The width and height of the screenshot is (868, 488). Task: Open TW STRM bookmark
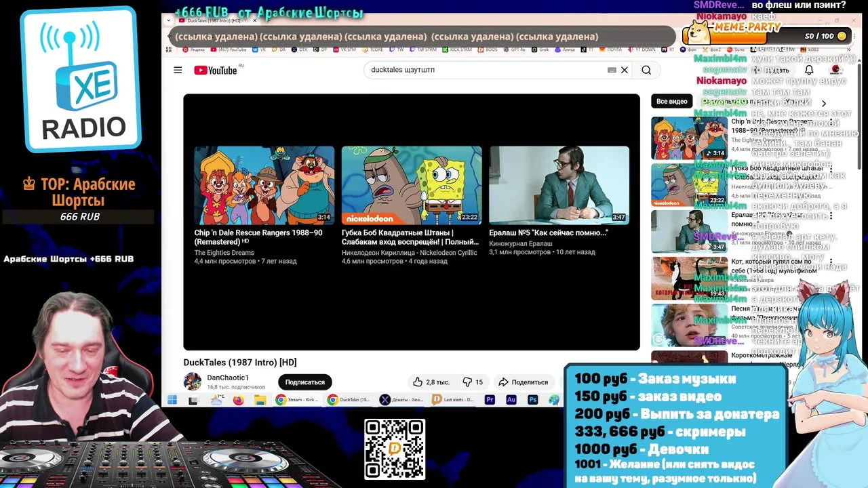tap(422, 49)
